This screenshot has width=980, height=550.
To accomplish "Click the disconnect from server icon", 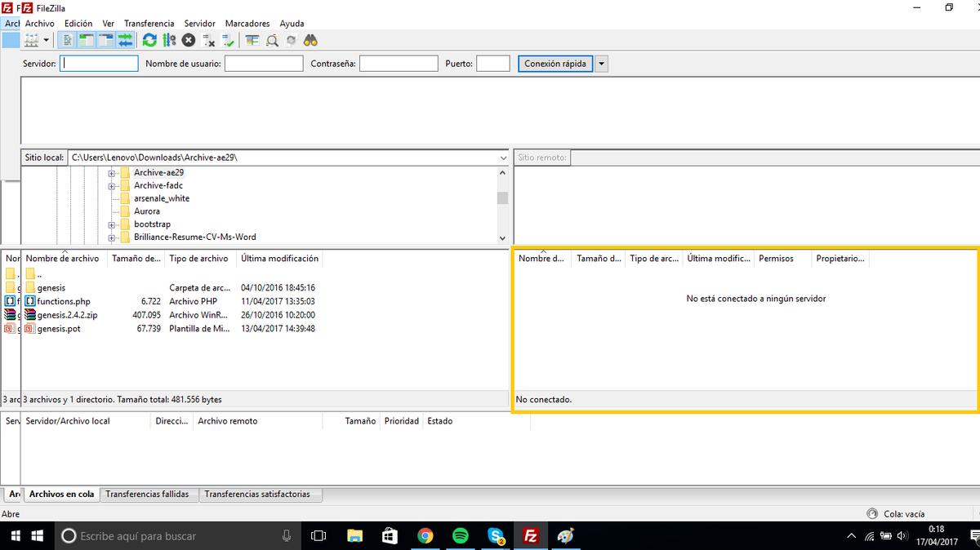I will [x=208, y=40].
